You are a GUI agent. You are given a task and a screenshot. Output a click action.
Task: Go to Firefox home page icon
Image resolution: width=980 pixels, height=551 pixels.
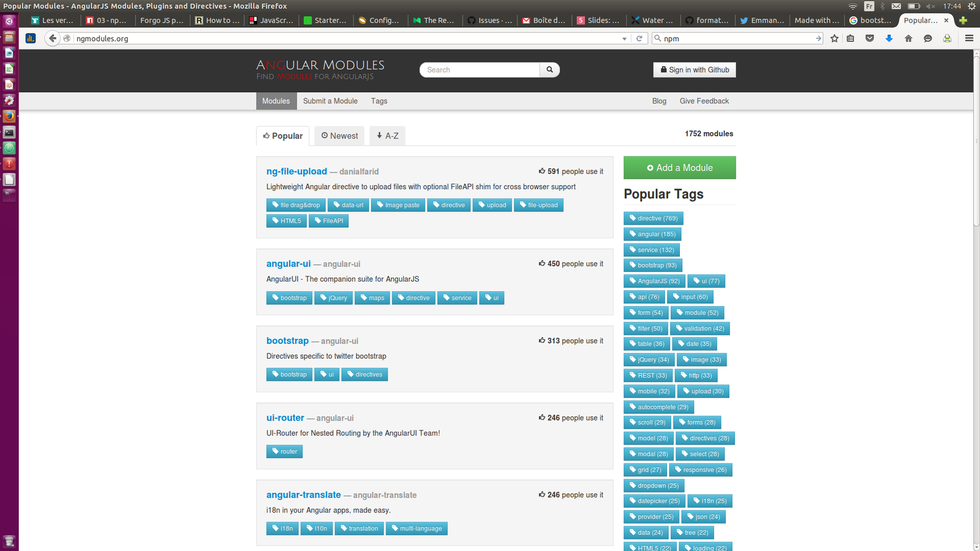point(908,38)
